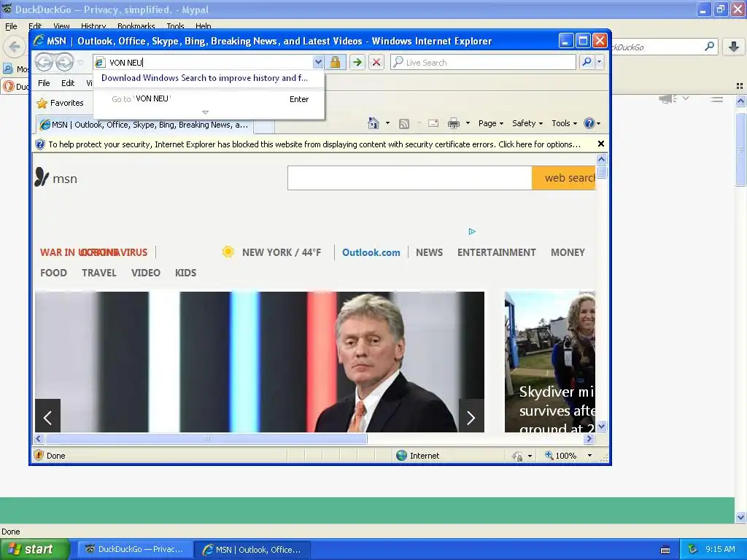Screen dimensions: 747x560
Task: Click the Mypal downloads arrow button
Action: pos(734,47)
